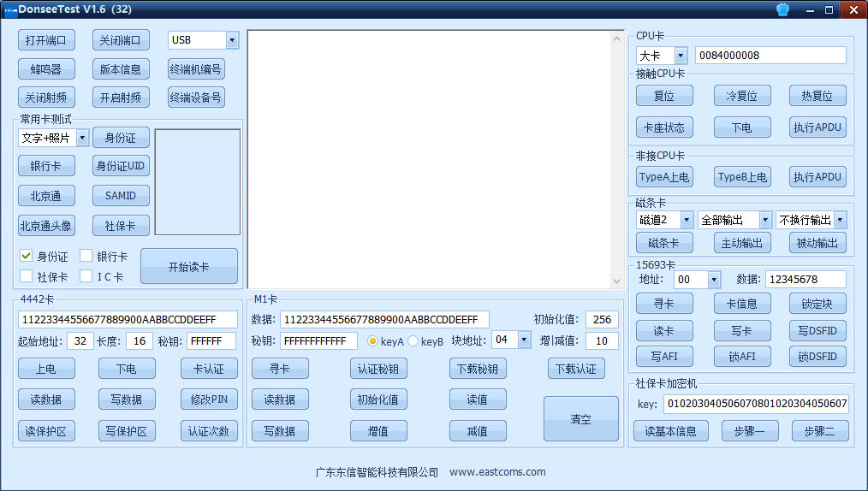Click the 社保卡加密机 key input field
Image resolution: width=868 pixels, height=491 pixels.
coord(756,404)
